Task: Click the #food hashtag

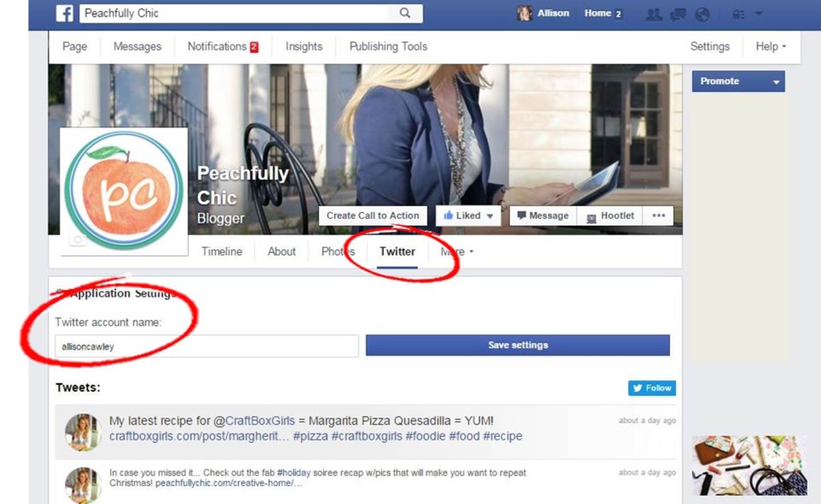Action: (464, 436)
